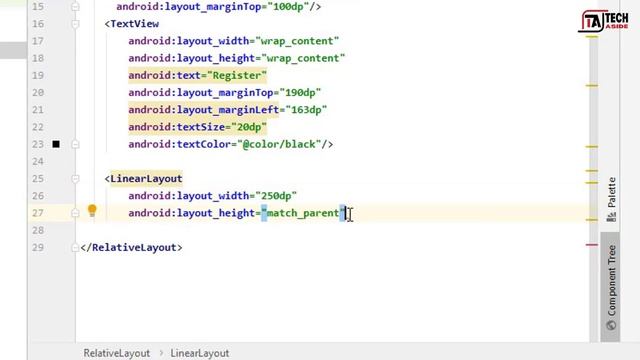Click the "@color/black" value
The width and height of the screenshot is (640, 360).
279,144
